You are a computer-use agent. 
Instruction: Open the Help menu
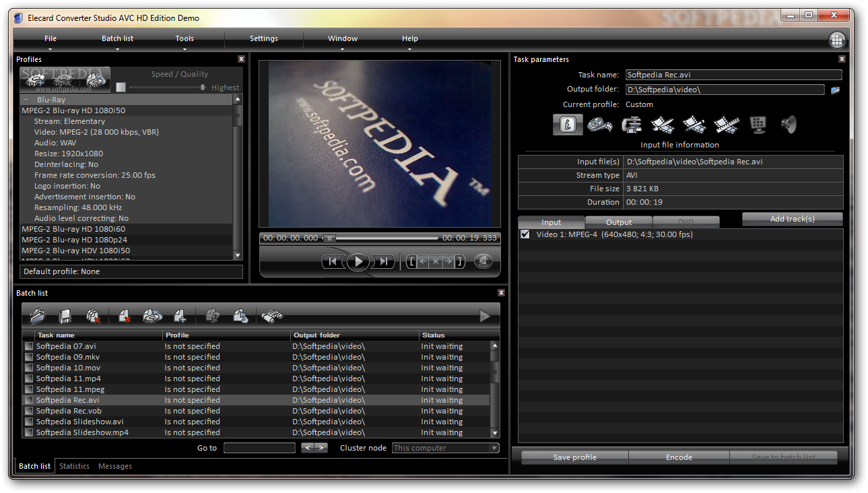click(x=410, y=38)
